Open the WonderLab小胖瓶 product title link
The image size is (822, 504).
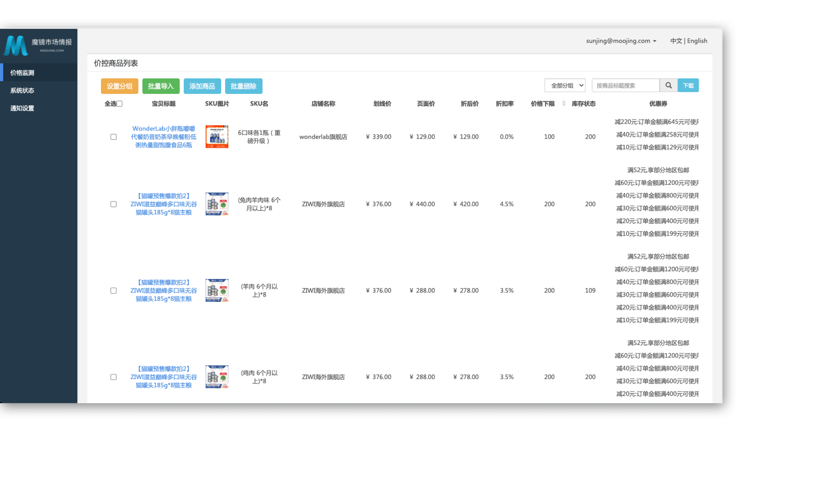(163, 137)
